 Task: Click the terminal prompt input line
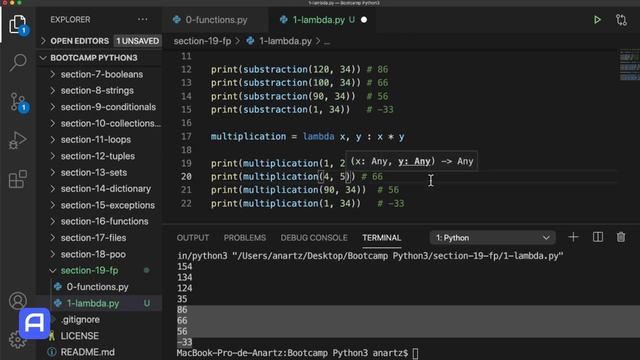coord(298,353)
